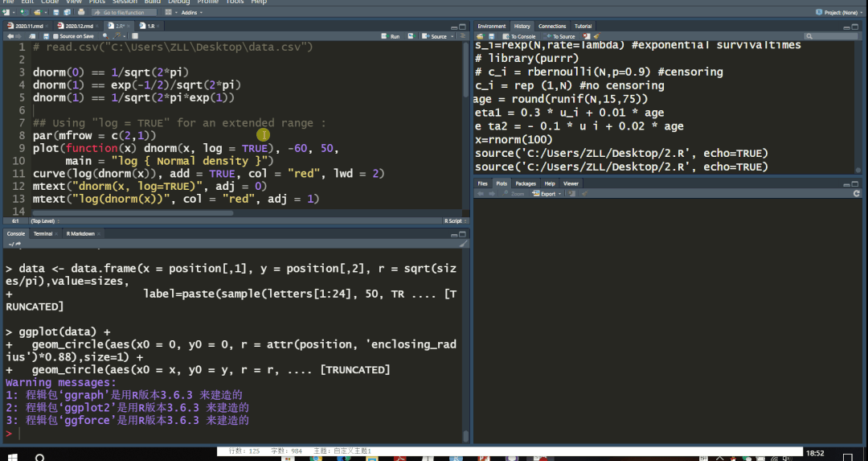The height and width of the screenshot is (461, 868).
Task: Click the To Console button in History
Action: (518, 36)
